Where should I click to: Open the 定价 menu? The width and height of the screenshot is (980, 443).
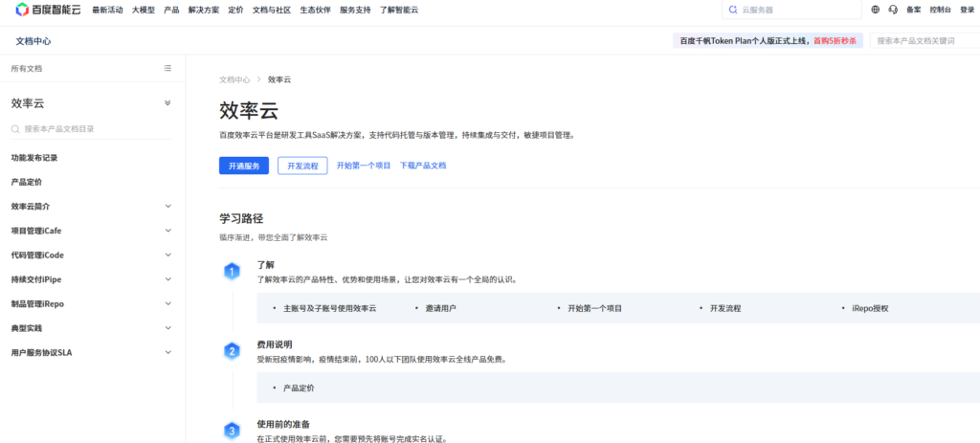point(235,10)
